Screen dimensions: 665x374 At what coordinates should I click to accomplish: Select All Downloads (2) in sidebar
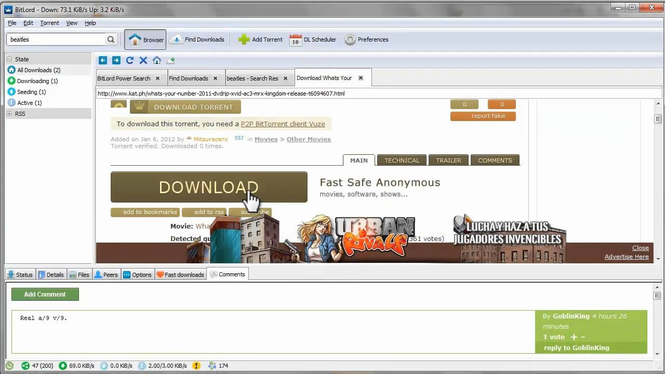(39, 70)
